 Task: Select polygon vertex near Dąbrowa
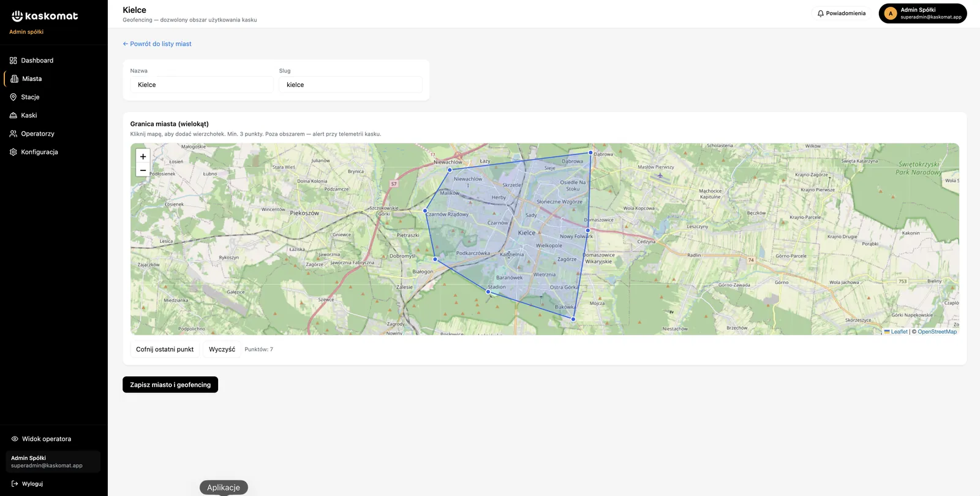point(590,153)
